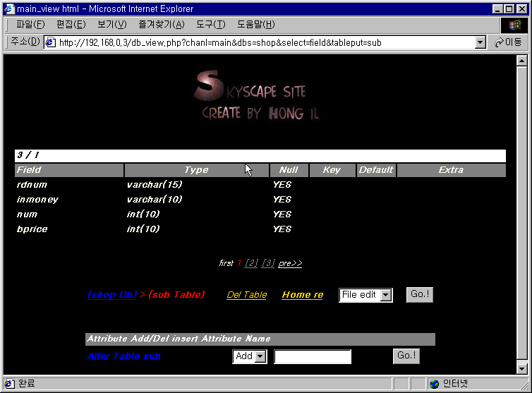Click the Home re link
This screenshot has height=393, width=532.
303,295
